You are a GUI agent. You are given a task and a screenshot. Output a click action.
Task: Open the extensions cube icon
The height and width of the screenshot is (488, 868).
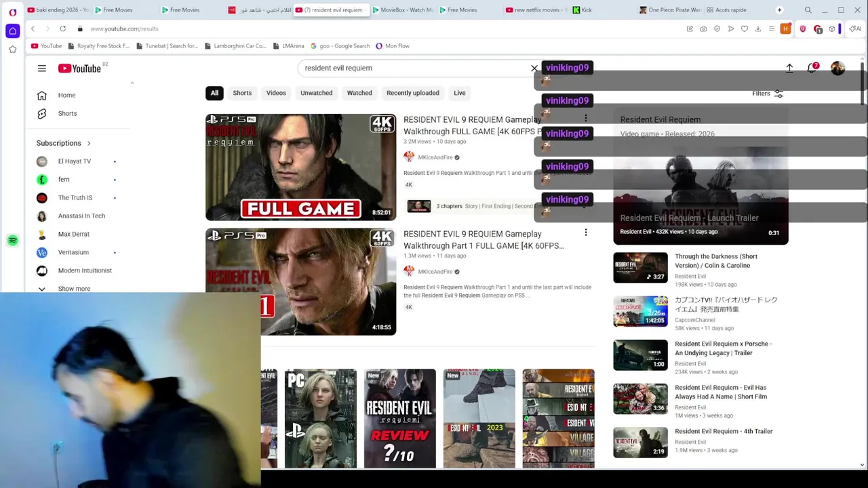832,28
